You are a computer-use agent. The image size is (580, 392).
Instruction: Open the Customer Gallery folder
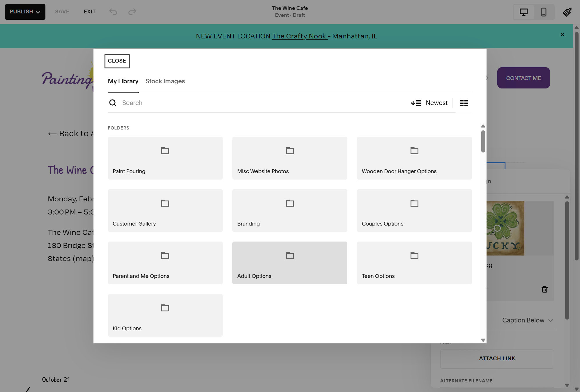[x=165, y=210]
